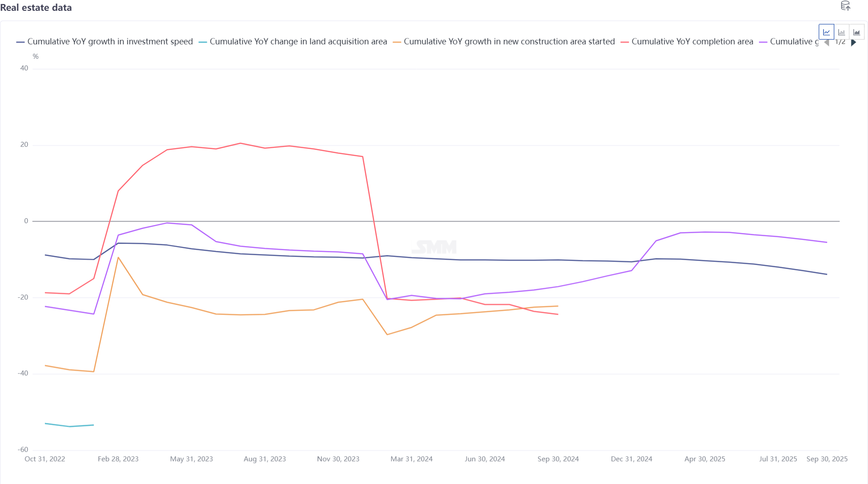The height and width of the screenshot is (484, 868).
Task: Click the data export database icon
Action: click(845, 6)
